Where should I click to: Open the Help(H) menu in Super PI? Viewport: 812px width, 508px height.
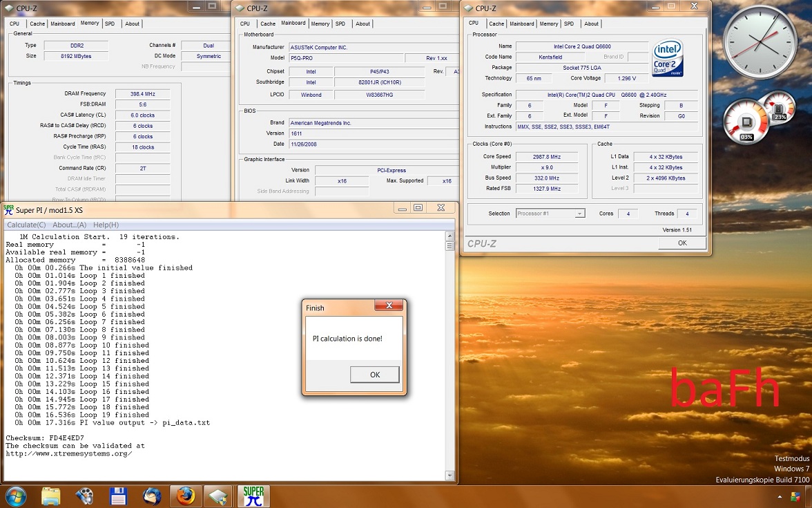[106, 225]
